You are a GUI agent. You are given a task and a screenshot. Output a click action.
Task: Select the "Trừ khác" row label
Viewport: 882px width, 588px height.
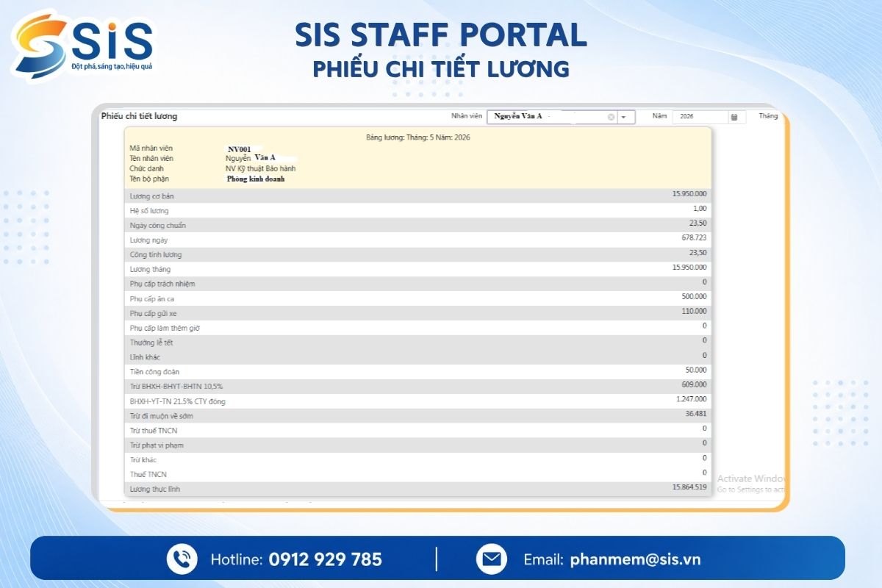coord(143,459)
